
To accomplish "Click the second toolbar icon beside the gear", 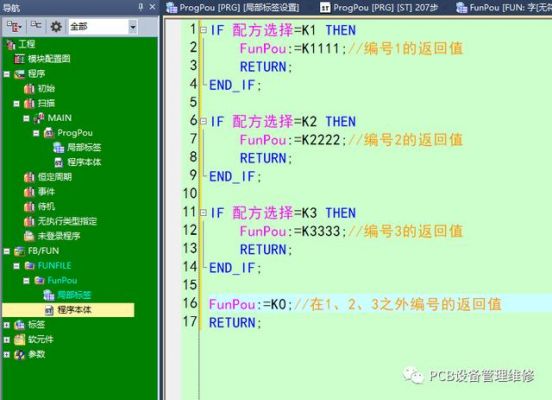I will point(36,25).
